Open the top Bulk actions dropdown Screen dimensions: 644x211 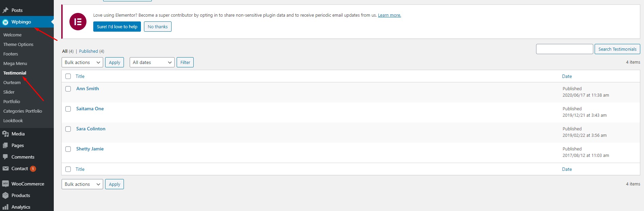(x=82, y=62)
